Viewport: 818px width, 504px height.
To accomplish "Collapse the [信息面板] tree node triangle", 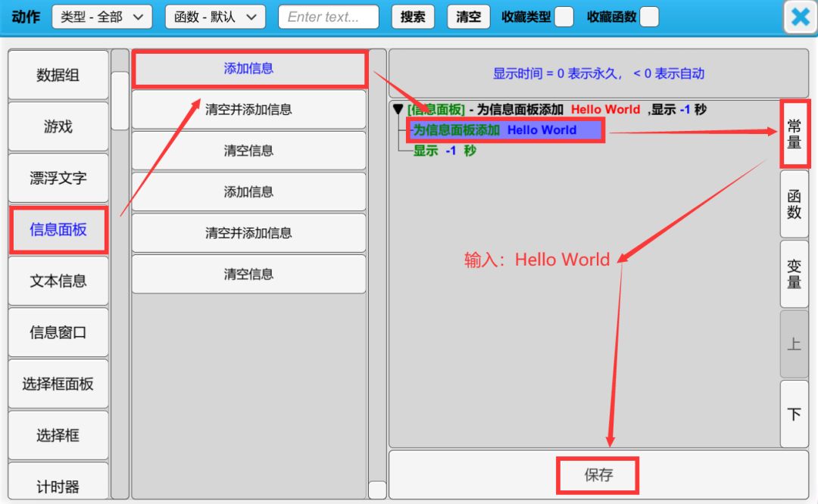I will tap(398, 110).
